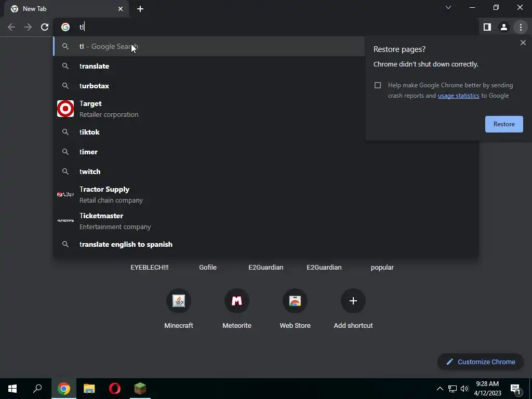Screen dimensions: 532x399
Task: Click the forward navigation arrow
Action: point(28,27)
